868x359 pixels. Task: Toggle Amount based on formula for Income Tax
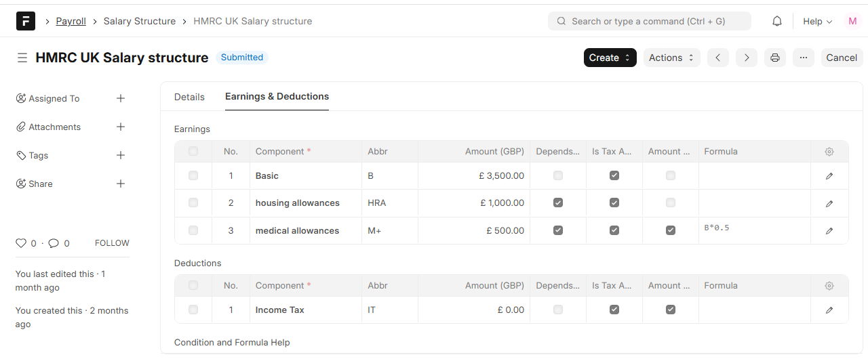tap(671, 310)
